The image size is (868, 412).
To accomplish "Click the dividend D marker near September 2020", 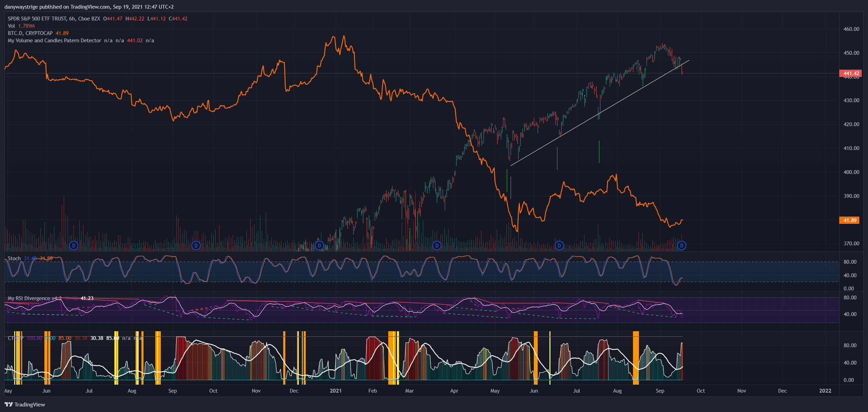I will [x=196, y=246].
